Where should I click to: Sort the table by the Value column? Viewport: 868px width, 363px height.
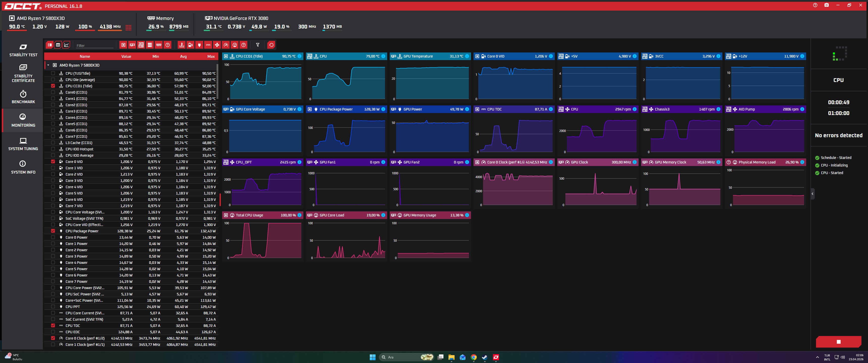[126, 56]
